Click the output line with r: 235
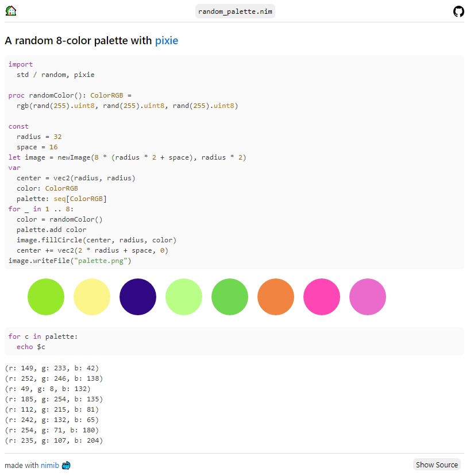 point(53,440)
